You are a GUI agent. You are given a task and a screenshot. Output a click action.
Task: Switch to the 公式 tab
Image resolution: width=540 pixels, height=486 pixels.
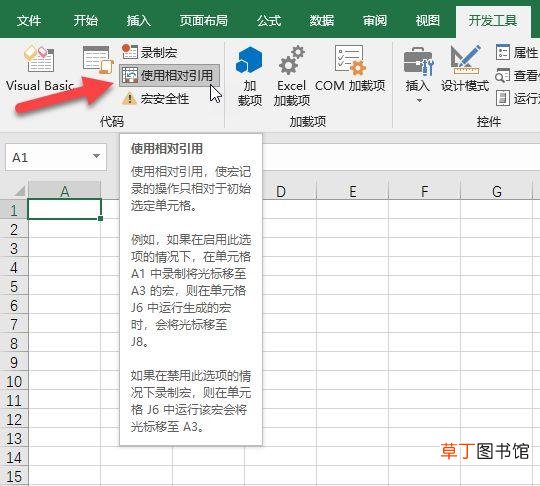click(x=269, y=20)
